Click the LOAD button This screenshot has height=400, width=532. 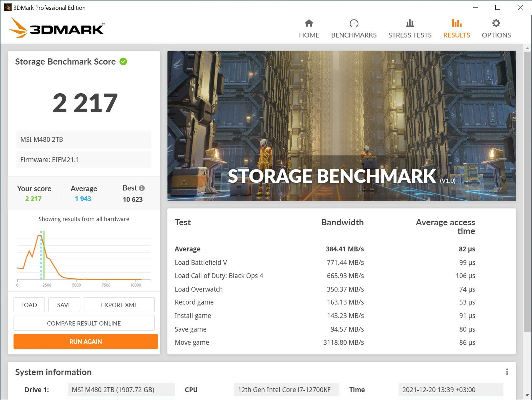[x=29, y=305]
